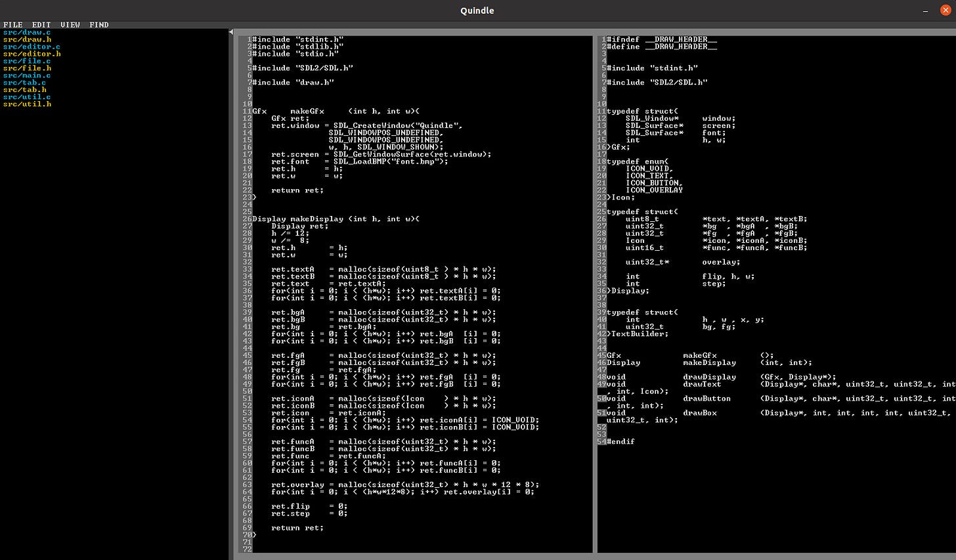The width and height of the screenshot is (956, 560).
Task: Click the 'Display makeDisplay (int h, int w){' definition
Action: [336, 219]
